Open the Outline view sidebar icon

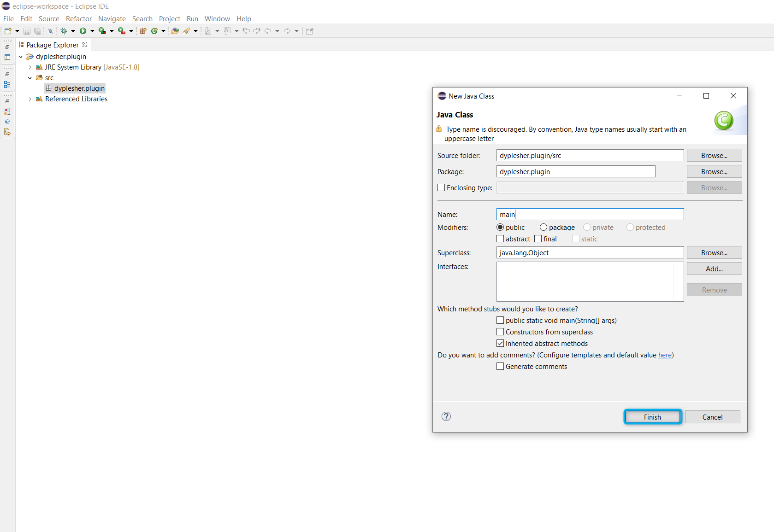[x=7, y=84]
